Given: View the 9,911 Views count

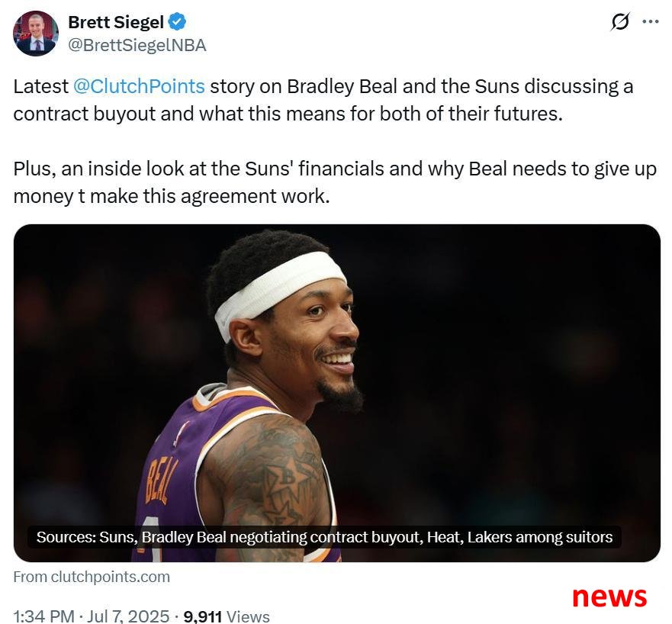Looking at the screenshot, I should tap(227, 616).
